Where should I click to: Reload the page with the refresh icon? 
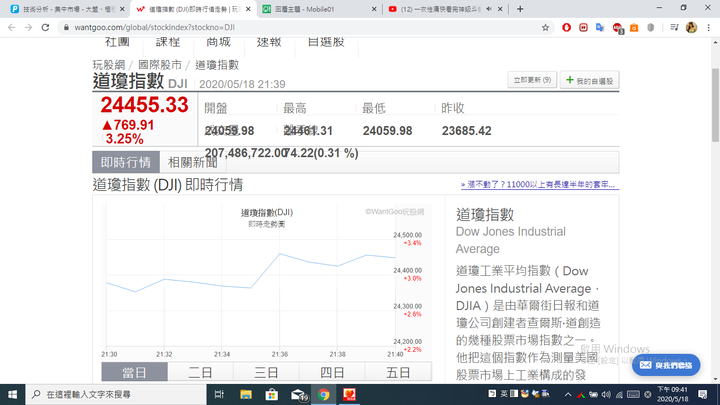tap(45, 28)
